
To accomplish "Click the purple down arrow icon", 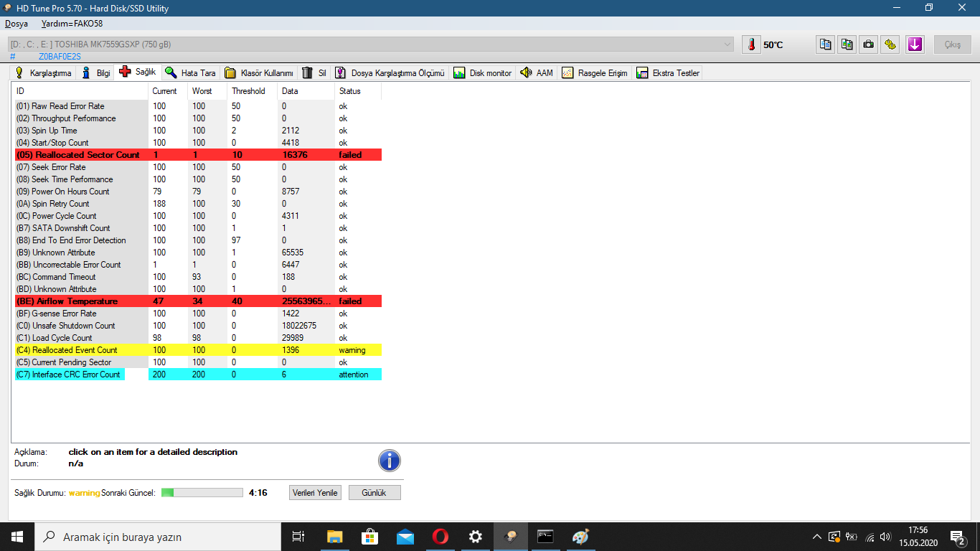I will click(914, 44).
